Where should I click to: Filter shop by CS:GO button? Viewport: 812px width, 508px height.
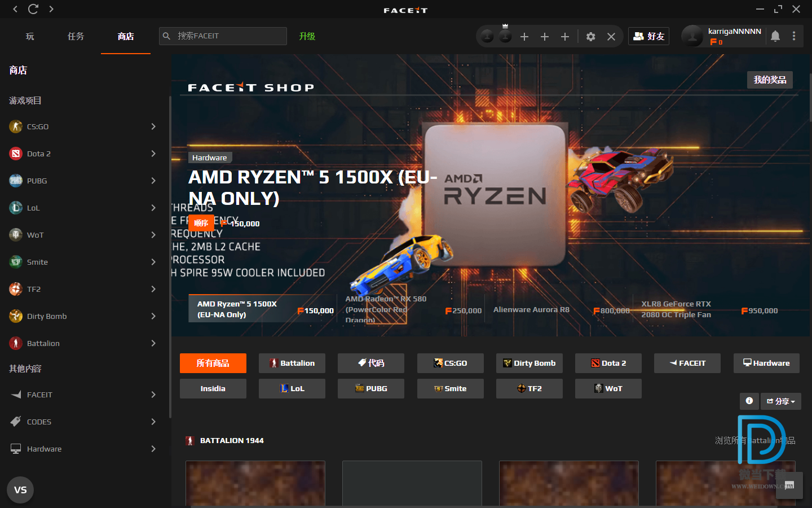point(451,363)
